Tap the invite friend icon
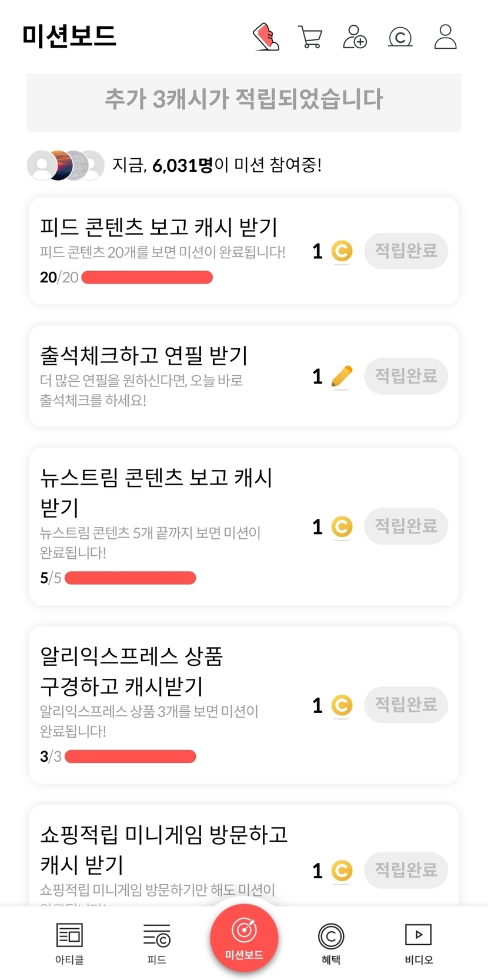The image size is (488, 980). pos(355,37)
